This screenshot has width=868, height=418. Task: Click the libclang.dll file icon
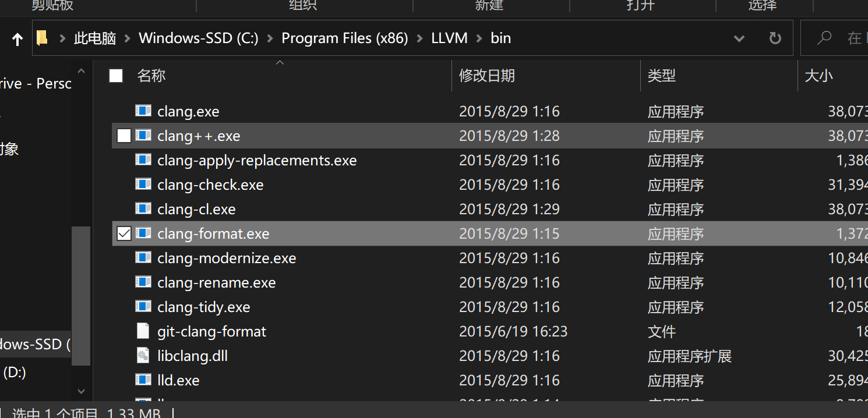point(143,355)
